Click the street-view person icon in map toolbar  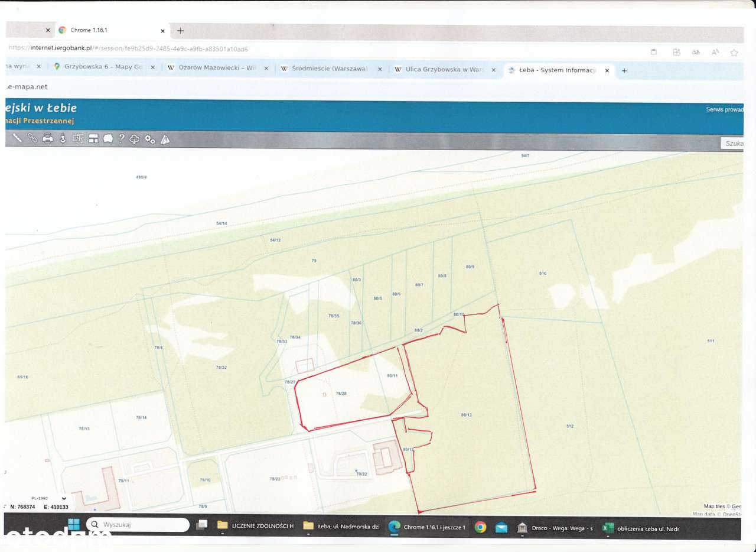[x=63, y=138]
